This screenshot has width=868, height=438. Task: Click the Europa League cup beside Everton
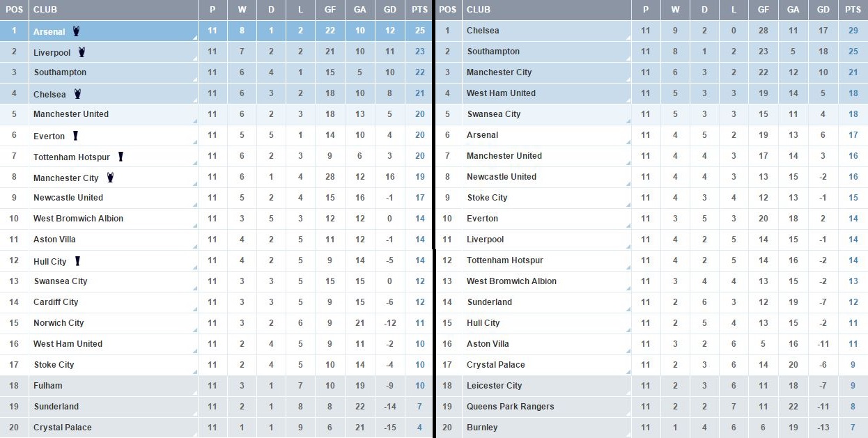[x=75, y=136]
